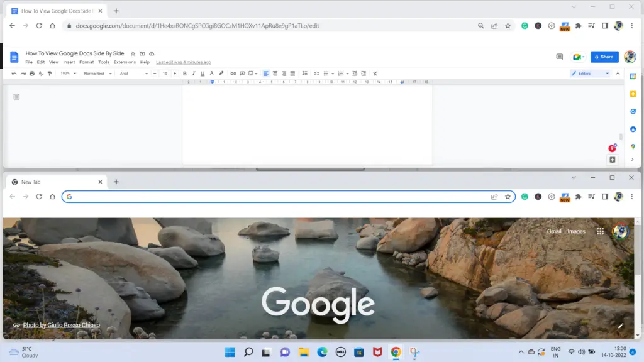Image resolution: width=644 pixels, height=362 pixels.
Task: Open the Insert menu
Action: [69, 62]
